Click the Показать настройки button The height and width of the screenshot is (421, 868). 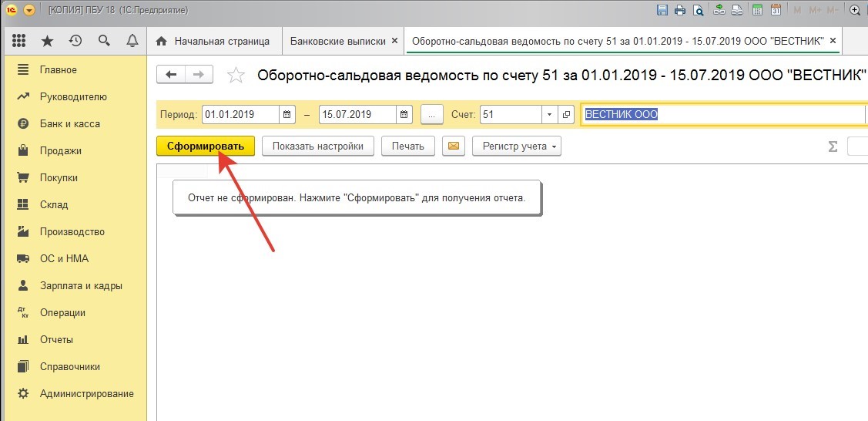pyautogui.click(x=317, y=146)
